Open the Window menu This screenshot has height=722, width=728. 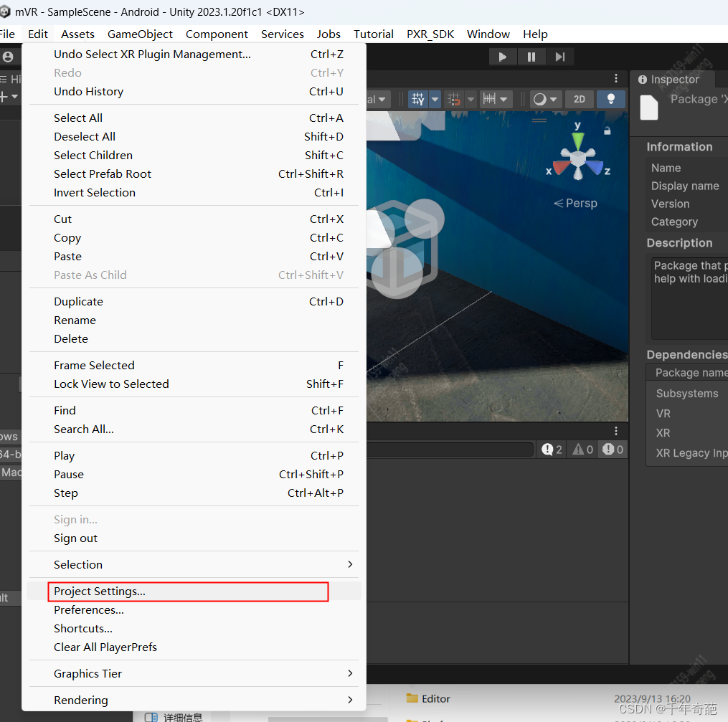(488, 34)
